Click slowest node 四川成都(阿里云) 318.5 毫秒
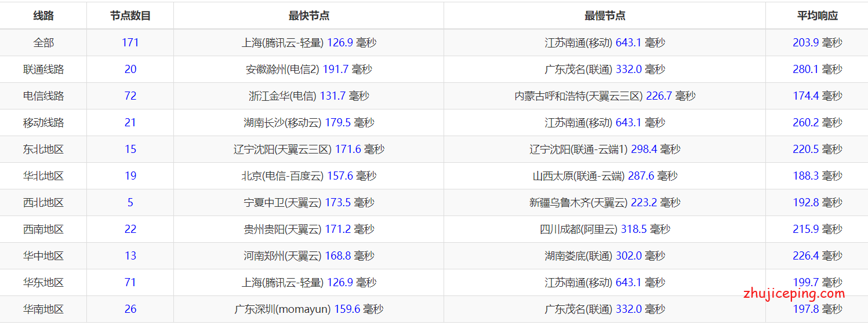This screenshot has width=868, height=325. 605,229
